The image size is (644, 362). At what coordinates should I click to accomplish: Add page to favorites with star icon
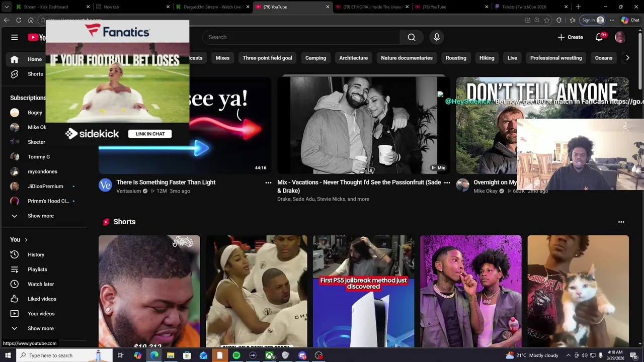tap(547, 20)
